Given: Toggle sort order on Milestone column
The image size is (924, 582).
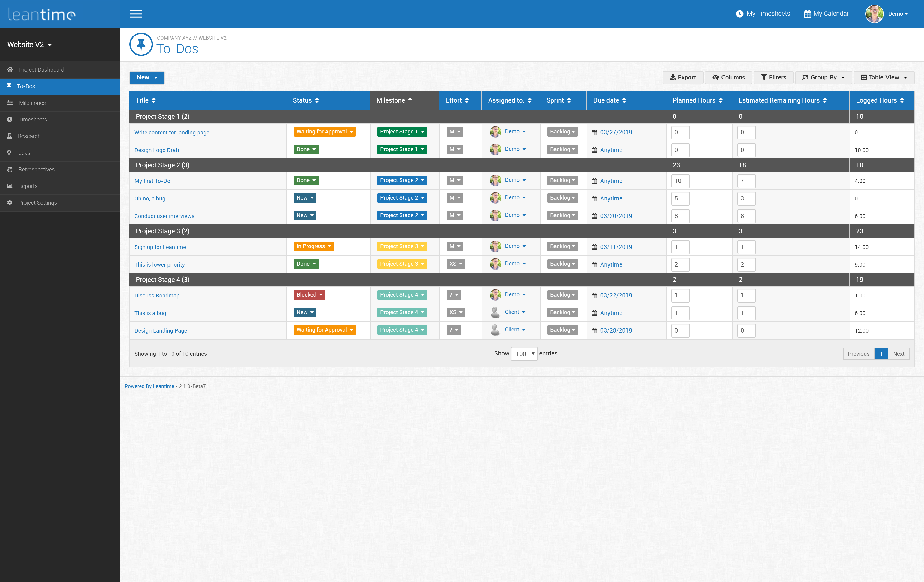Looking at the screenshot, I should point(394,100).
